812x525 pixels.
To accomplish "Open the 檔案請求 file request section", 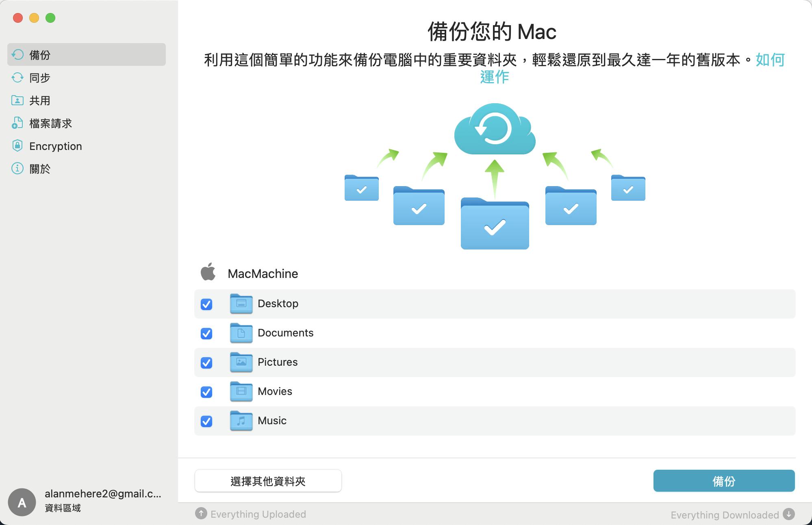I will [50, 123].
